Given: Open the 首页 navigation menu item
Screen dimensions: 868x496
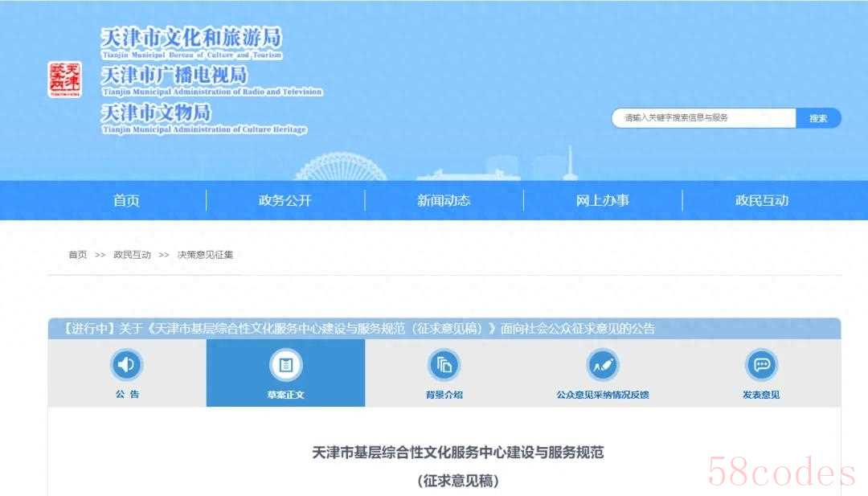Looking at the screenshot, I should click(127, 200).
